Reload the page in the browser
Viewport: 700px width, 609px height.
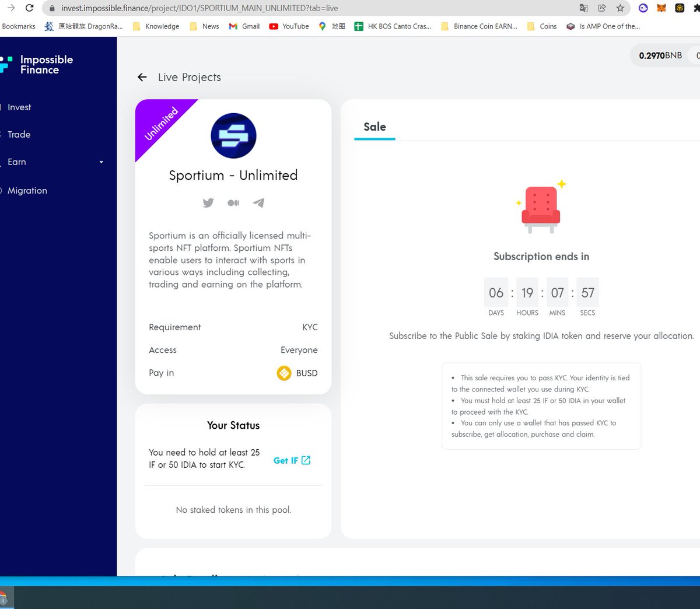[29, 8]
